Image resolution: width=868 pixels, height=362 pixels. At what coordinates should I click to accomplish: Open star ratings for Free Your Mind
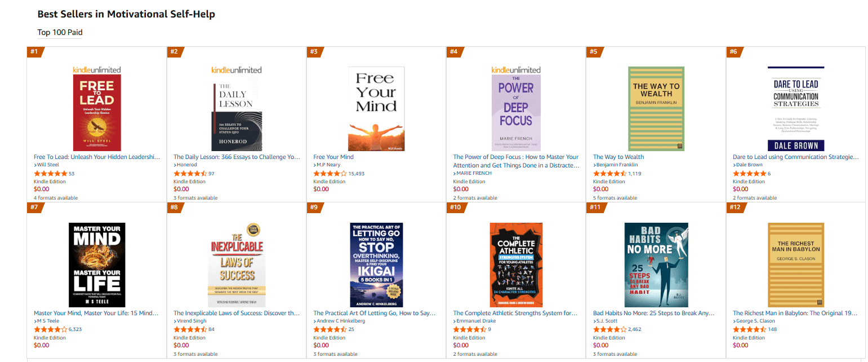coord(330,174)
